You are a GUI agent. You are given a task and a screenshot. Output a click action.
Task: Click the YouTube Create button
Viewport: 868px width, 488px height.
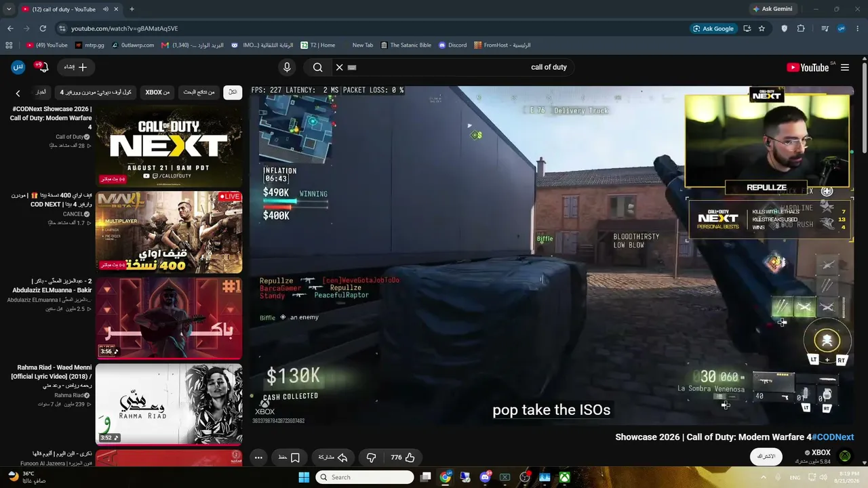click(76, 67)
